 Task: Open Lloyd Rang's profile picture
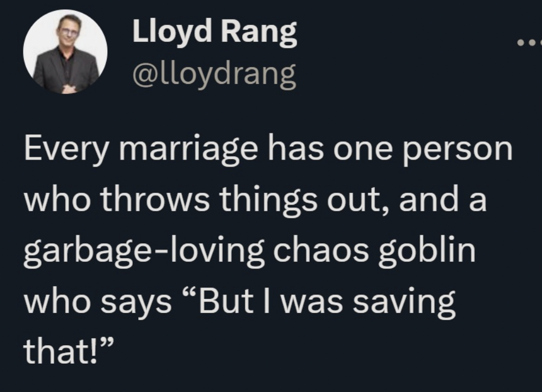65,52
